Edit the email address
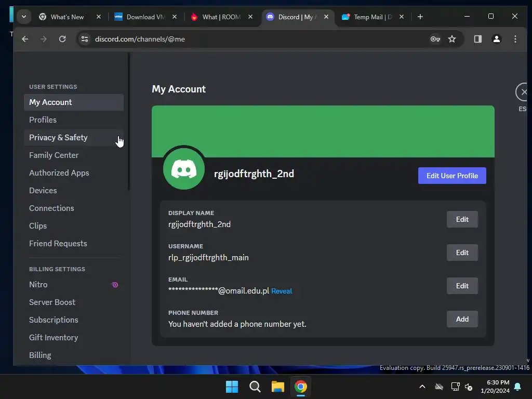Screen dimensions: 532x399 point(462,286)
